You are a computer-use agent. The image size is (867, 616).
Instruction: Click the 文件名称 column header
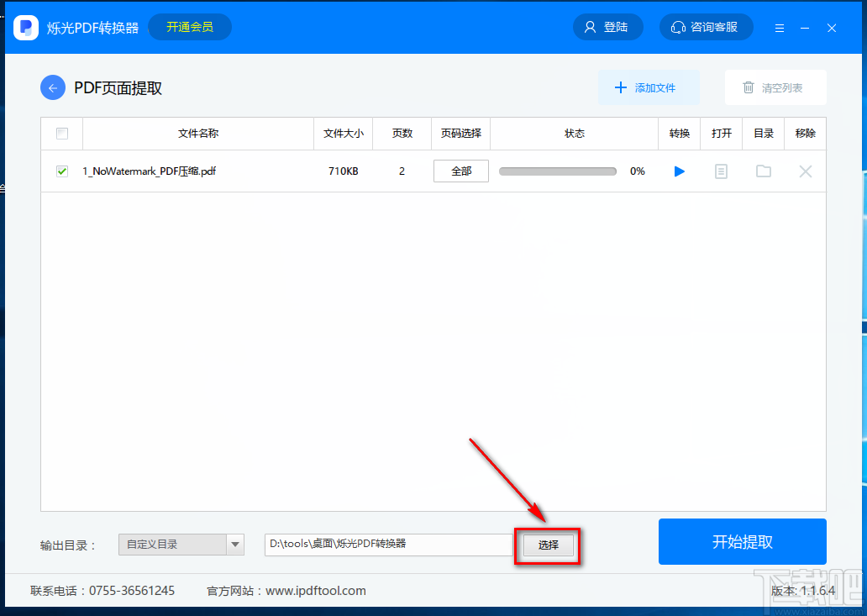[x=198, y=134]
